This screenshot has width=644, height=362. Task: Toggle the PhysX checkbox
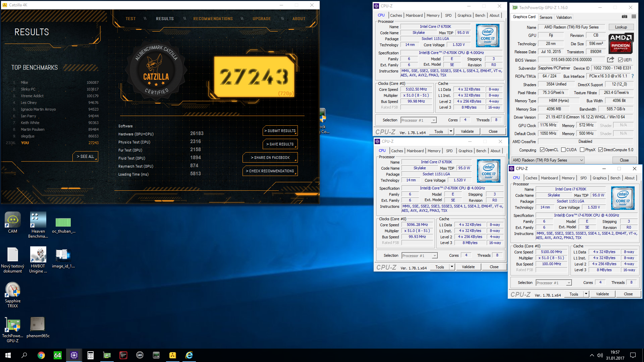(582, 150)
